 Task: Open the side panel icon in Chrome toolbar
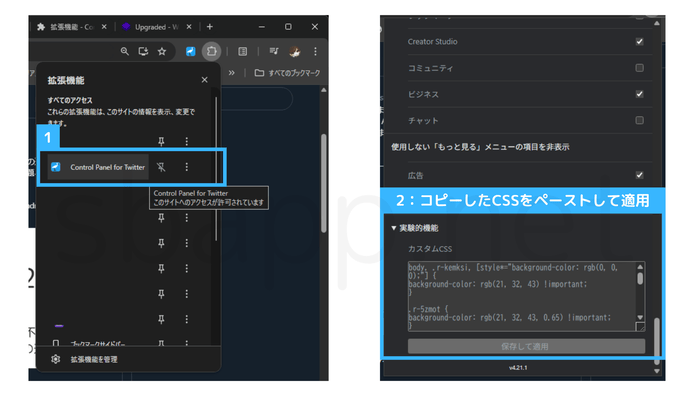click(x=243, y=52)
